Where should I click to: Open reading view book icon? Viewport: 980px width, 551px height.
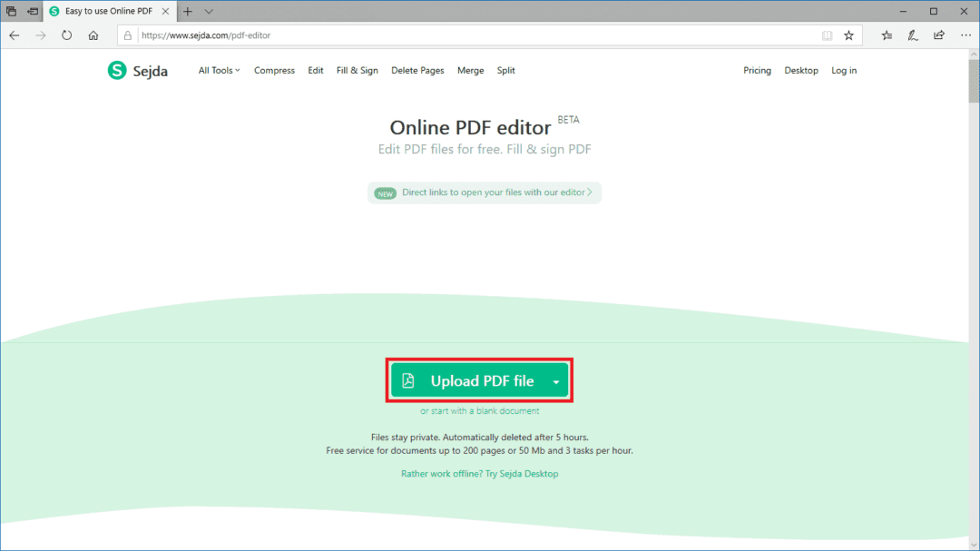tap(827, 35)
